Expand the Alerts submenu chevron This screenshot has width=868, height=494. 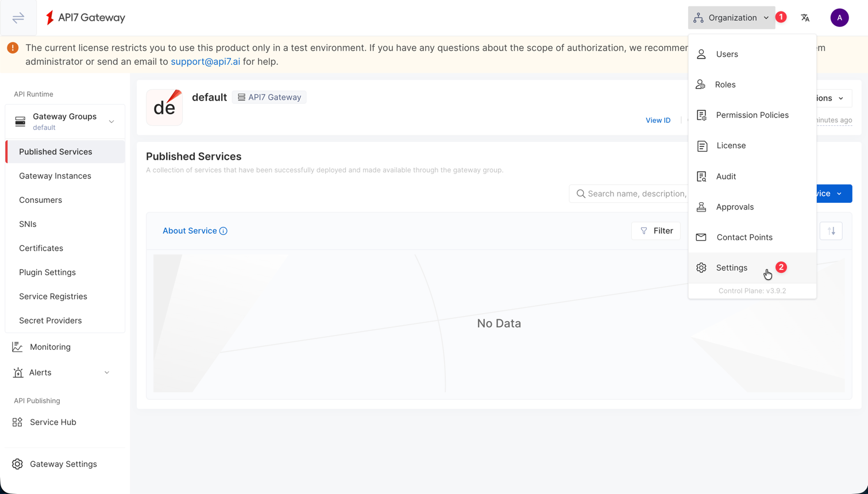pyautogui.click(x=107, y=373)
